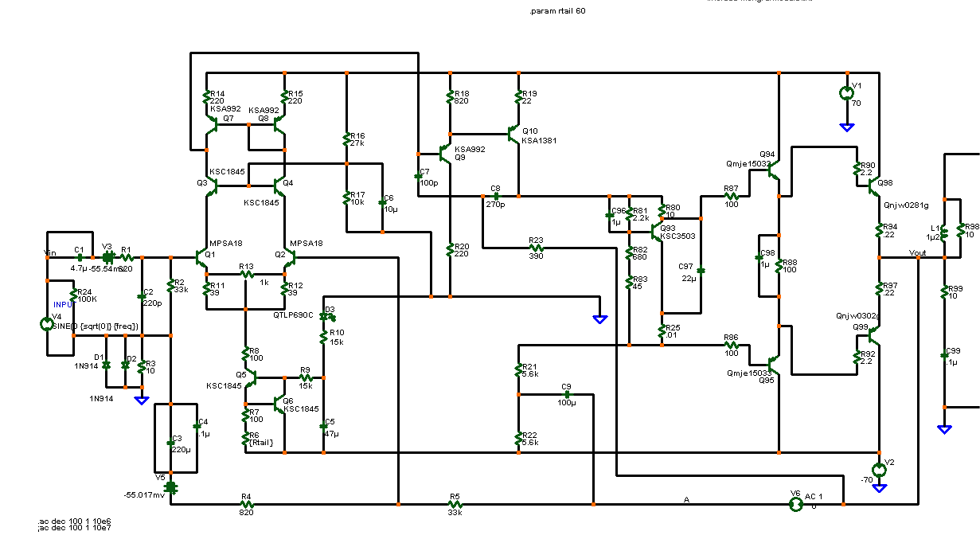Select the R17 10k resistor
This screenshot has width=980, height=547.
(347, 197)
